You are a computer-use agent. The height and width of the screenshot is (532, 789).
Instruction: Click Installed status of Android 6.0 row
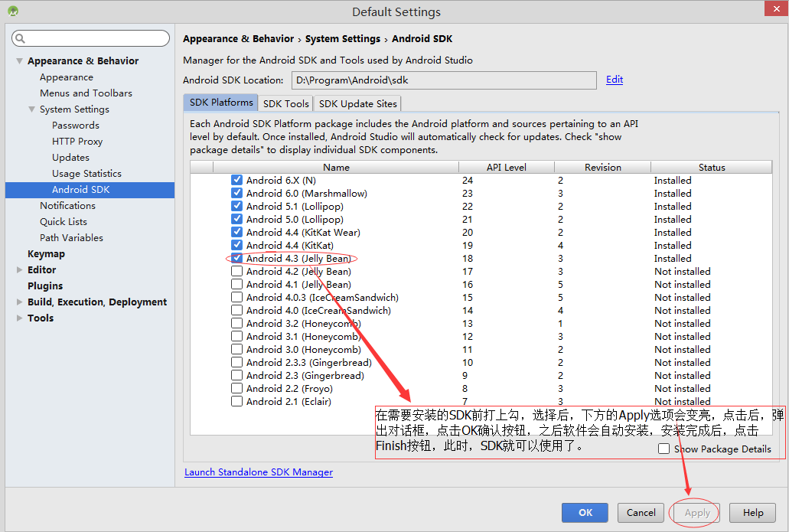click(673, 193)
